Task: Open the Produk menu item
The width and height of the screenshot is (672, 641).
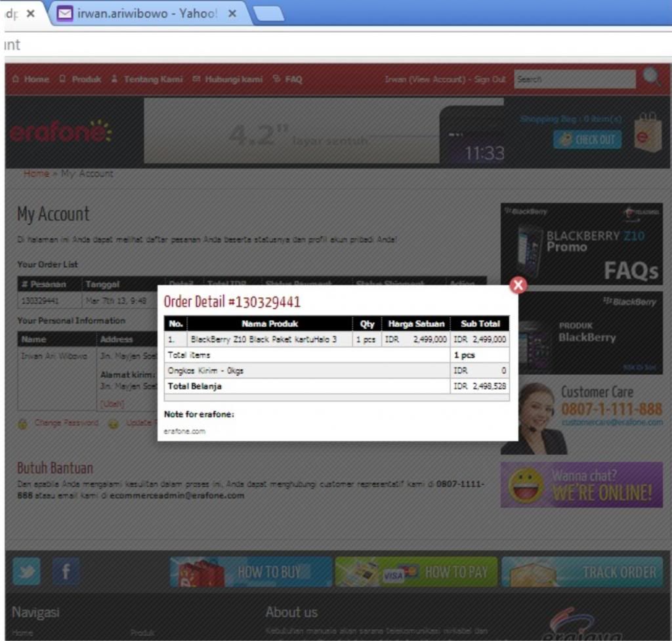Action: tap(81, 79)
